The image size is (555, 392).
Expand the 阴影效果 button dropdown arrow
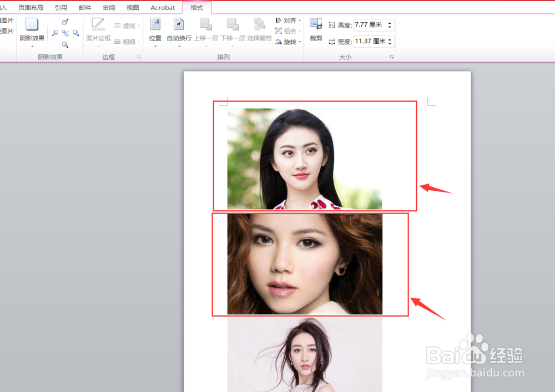32,47
